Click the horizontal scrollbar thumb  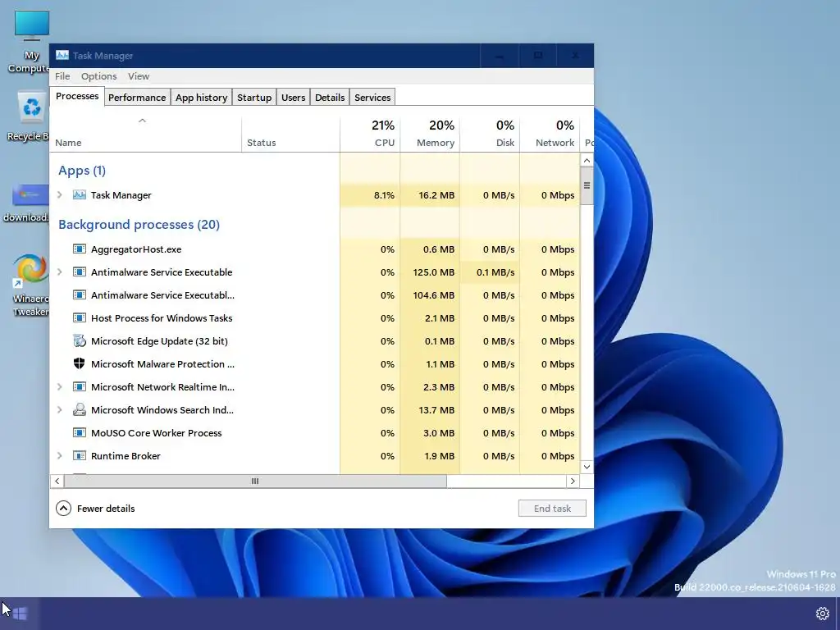255,481
